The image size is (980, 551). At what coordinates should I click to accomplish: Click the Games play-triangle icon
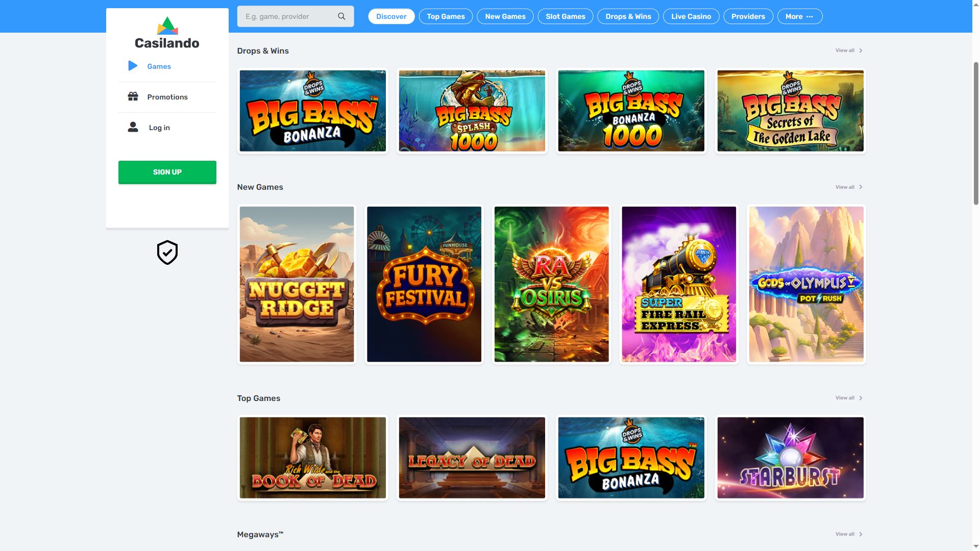(133, 66)
